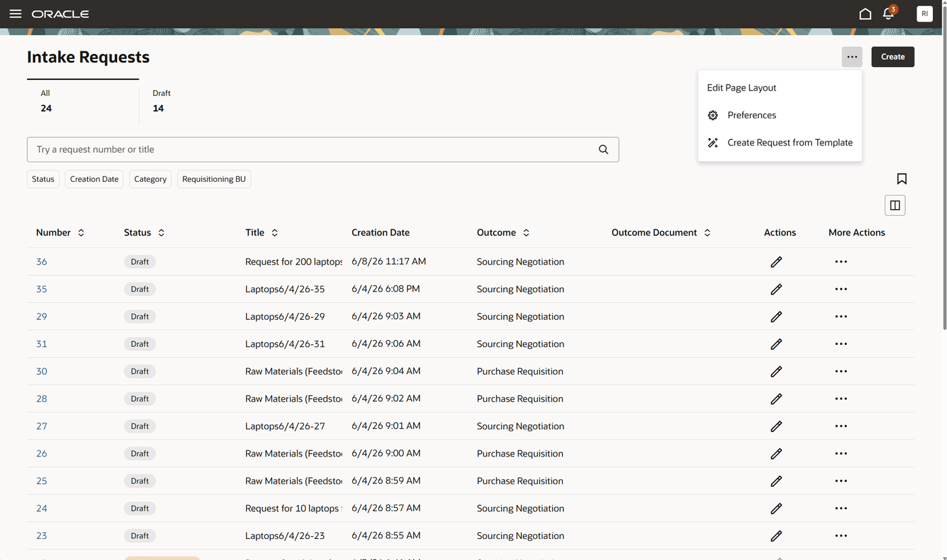This screenshot has height=560, width=947.
Task: Sort by the Status column
Action: [162, 233]
